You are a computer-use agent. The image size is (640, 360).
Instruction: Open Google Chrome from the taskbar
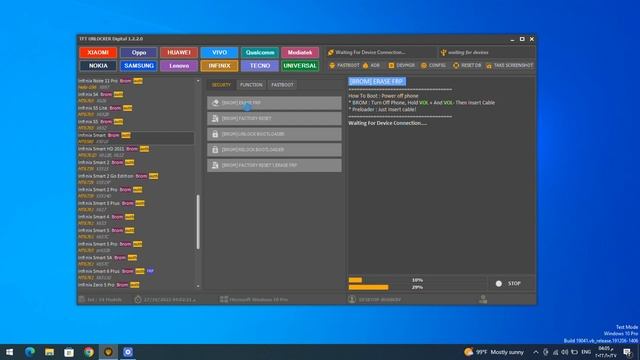click(89, 352)
